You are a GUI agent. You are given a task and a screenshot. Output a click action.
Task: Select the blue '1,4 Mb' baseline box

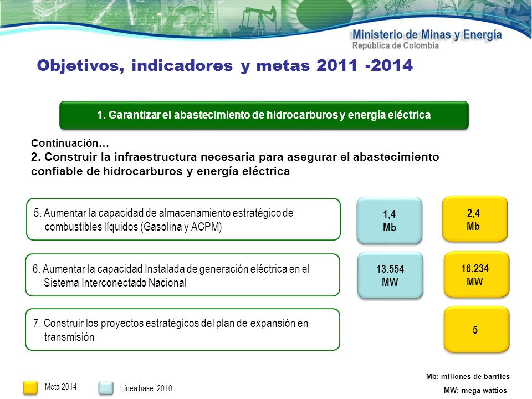coord(390,221)
